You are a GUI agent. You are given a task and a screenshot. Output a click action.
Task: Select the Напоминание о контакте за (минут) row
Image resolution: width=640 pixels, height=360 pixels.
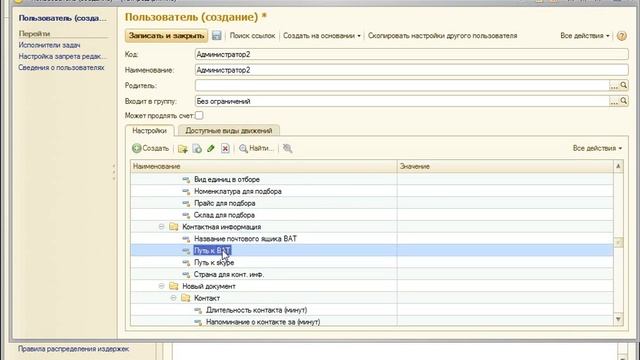(372, 322)
